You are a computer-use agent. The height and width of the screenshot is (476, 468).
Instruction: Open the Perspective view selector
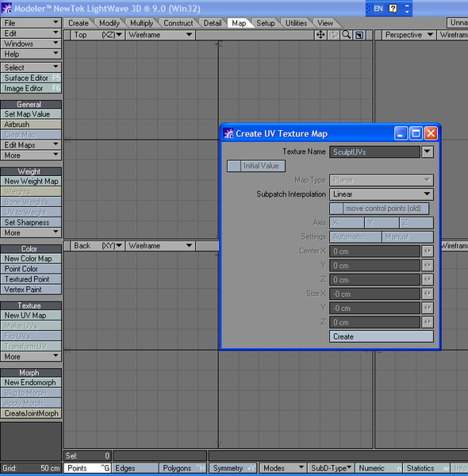(x=409, y=35)
